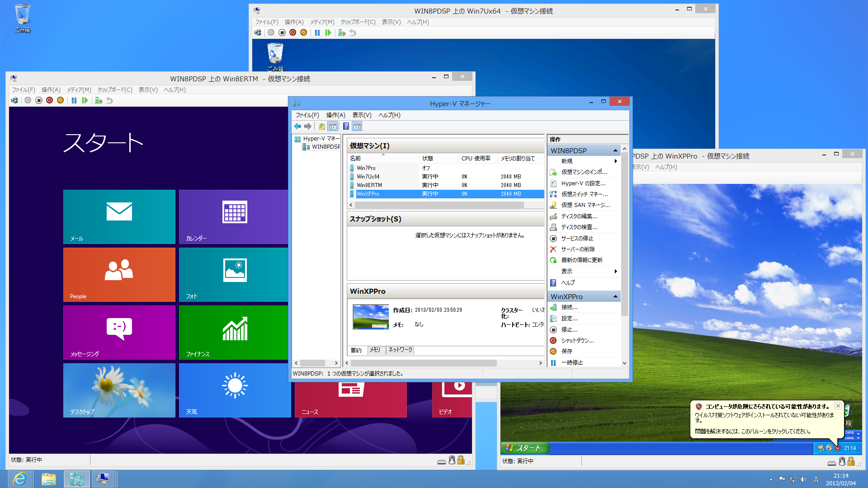Click シャットダウン... action for WinXPPro
This screenshot has height=488, width=868.
[x=577, y=341]
